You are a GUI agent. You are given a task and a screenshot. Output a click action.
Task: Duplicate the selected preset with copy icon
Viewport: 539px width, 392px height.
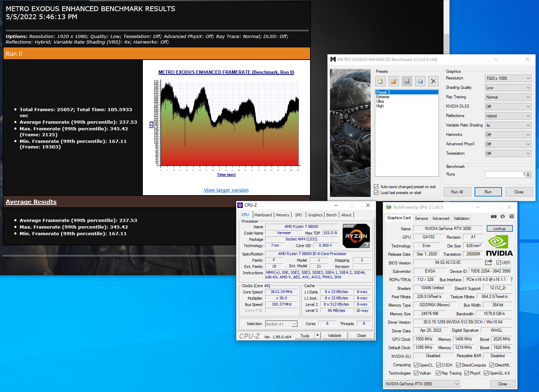420,81
